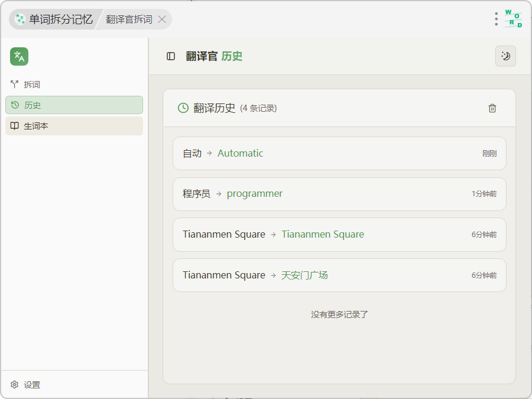This screenshot has width=532, height=399.
Task: Click the split-arrow icon beside 拆词
Action: point(15,85)
